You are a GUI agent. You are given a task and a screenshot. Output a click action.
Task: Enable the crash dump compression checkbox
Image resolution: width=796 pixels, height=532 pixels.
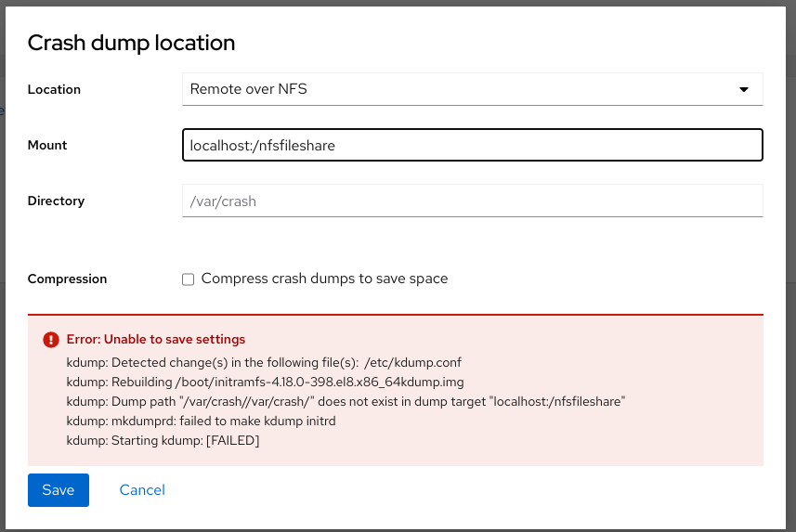(188, 279)
